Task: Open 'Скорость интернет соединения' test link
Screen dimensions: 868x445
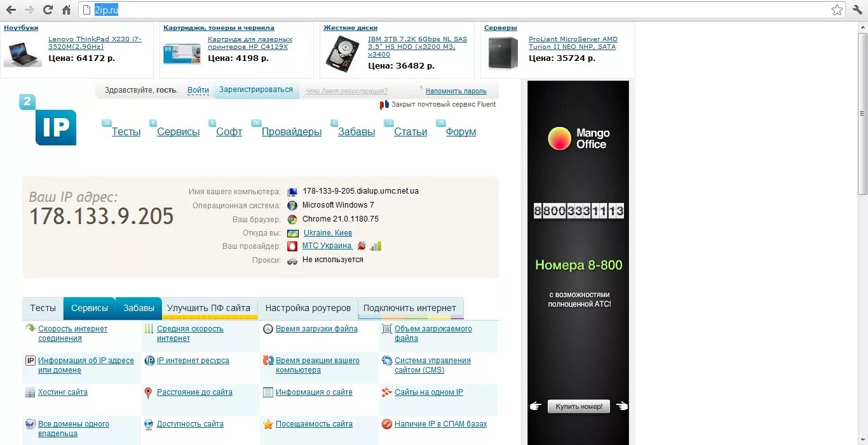Action: coord(73,333)
